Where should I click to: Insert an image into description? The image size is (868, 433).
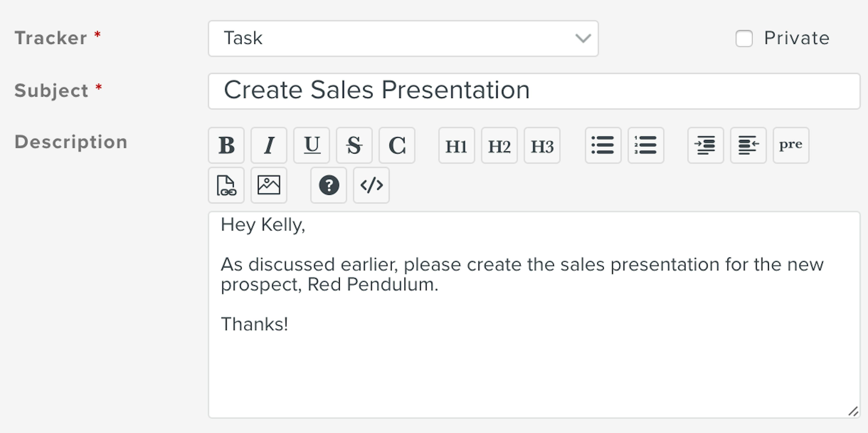269,185
